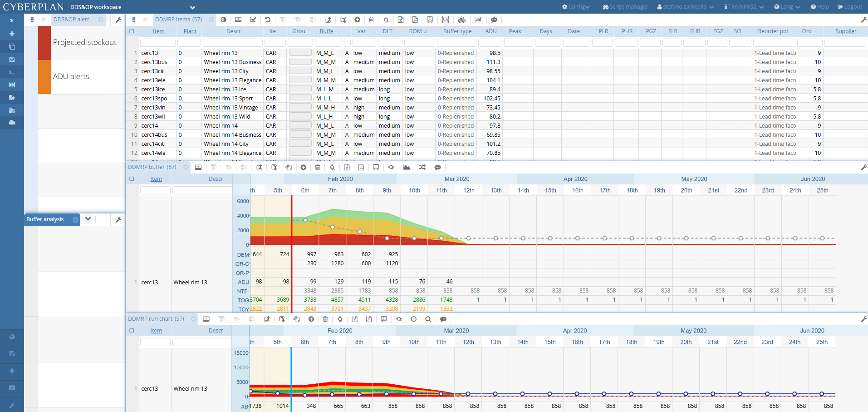Click the PDF export icon in DDMRP items toolbar

tap(415, 20)
